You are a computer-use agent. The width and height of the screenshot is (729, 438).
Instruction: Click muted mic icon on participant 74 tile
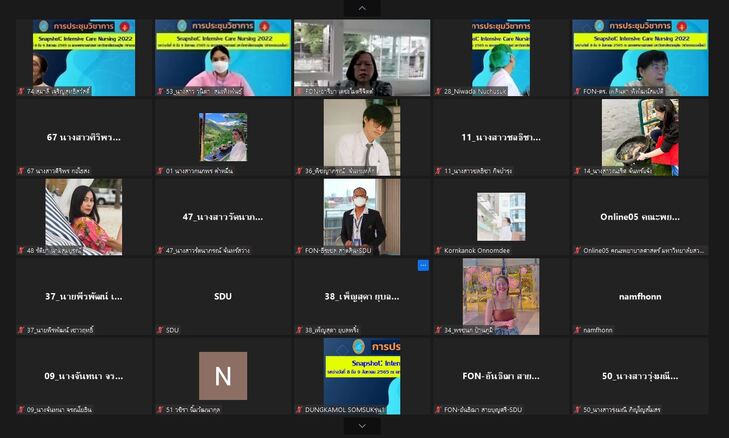[21, 91]
